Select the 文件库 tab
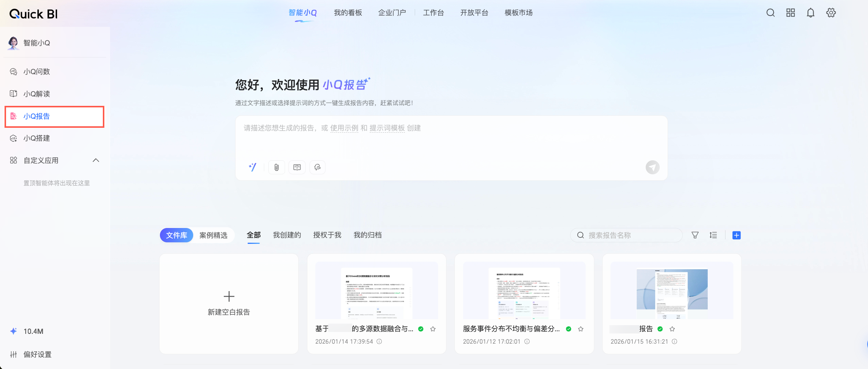Image resolution: width=868 pixels, height=369 pixels. 177,235
